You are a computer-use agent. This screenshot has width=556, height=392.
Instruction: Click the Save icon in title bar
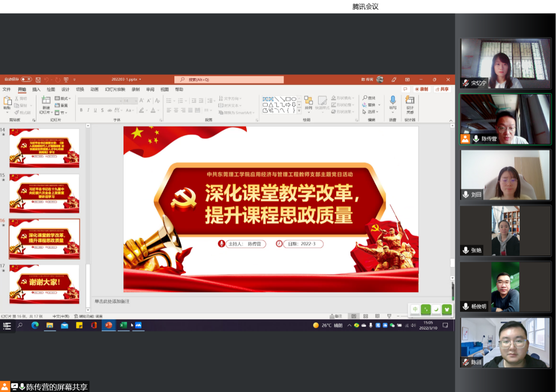click(38, 80)
